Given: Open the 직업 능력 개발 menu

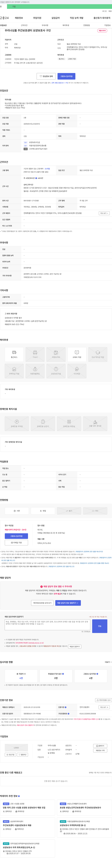Looking at the screenshot, I should (x=77, y=18).
